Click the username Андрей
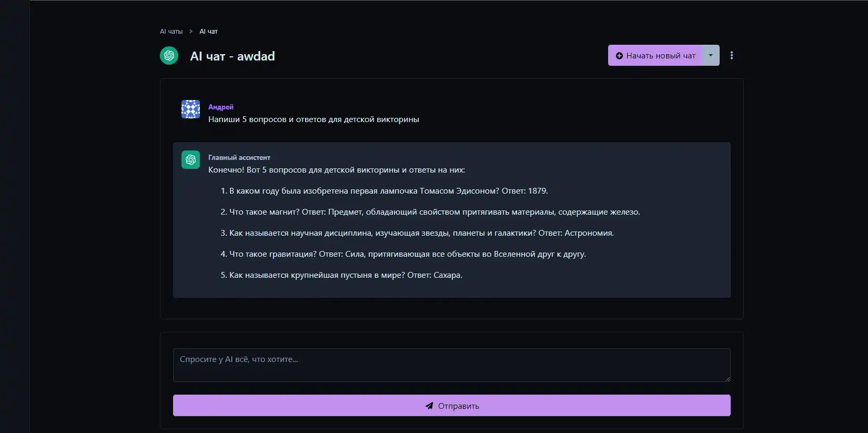 pos(220,107)
